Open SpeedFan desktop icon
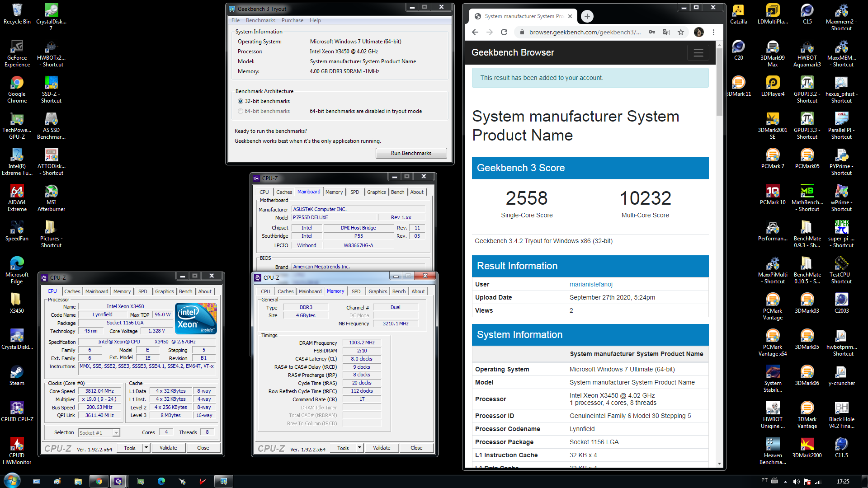 click(17, 230)
